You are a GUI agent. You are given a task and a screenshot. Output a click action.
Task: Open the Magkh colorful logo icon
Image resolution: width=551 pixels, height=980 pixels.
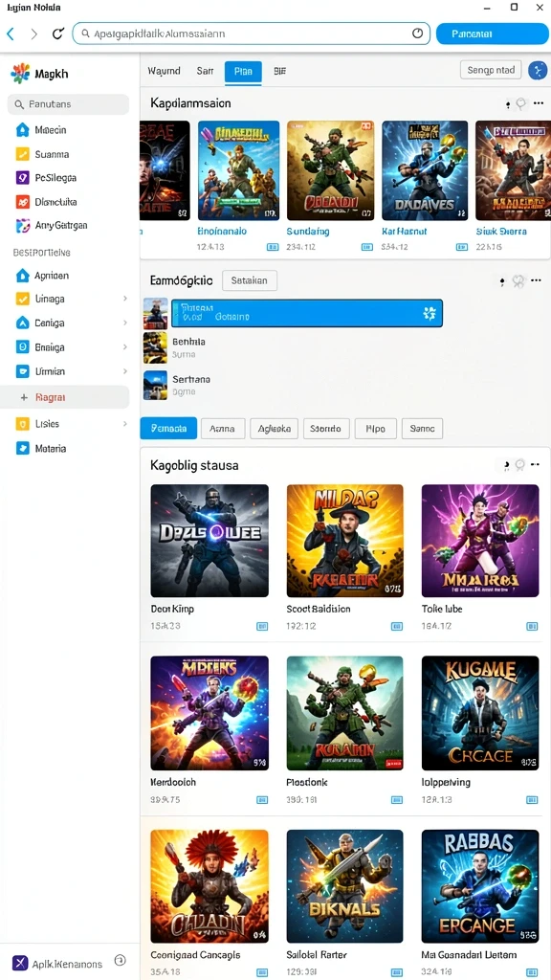[20, 74]
